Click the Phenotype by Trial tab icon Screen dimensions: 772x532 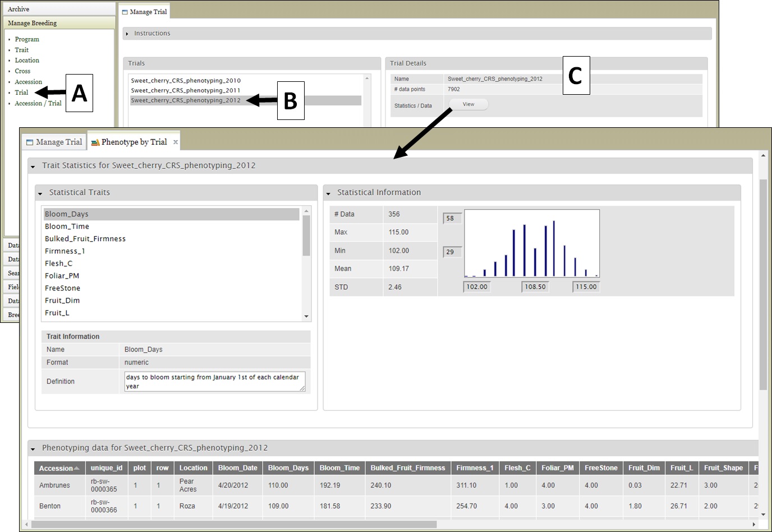pyautogui.click(x=95, y=142)
